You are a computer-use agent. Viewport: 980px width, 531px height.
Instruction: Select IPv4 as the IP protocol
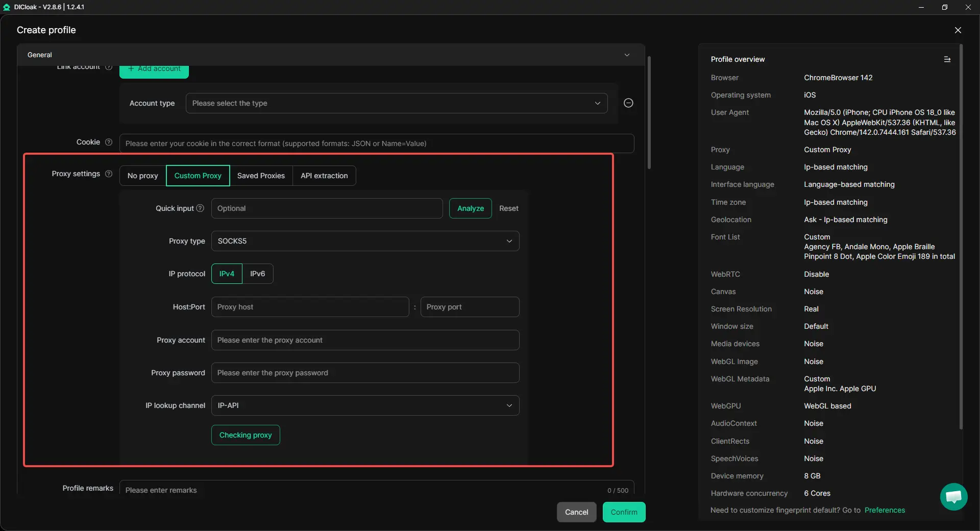(x=227, y=274)
